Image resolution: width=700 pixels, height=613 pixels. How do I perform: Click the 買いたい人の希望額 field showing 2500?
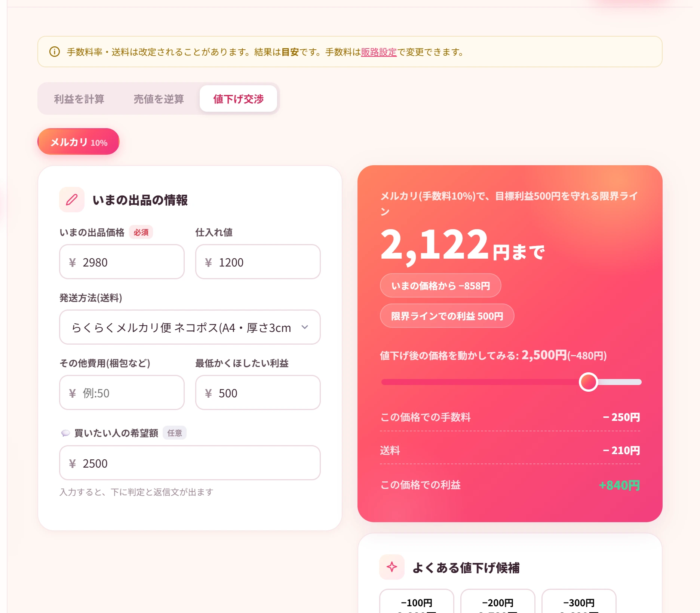(x=190, y=463)
